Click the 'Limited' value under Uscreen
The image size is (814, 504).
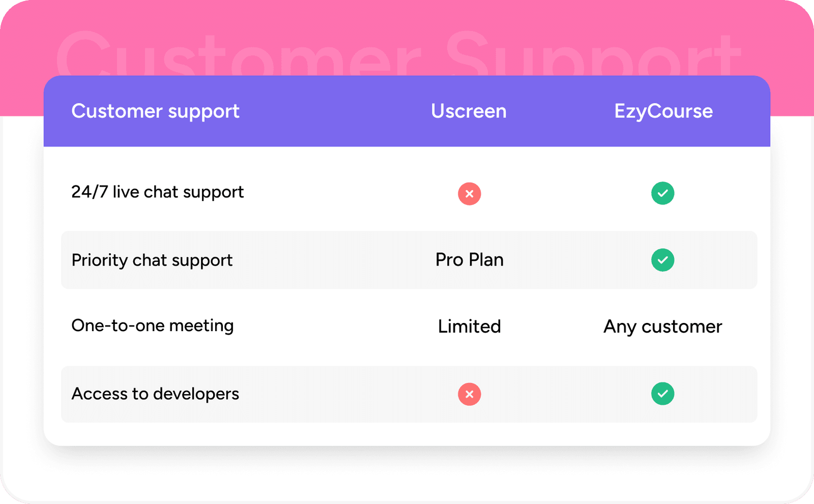pyautogui.click(x=469, y=327)
